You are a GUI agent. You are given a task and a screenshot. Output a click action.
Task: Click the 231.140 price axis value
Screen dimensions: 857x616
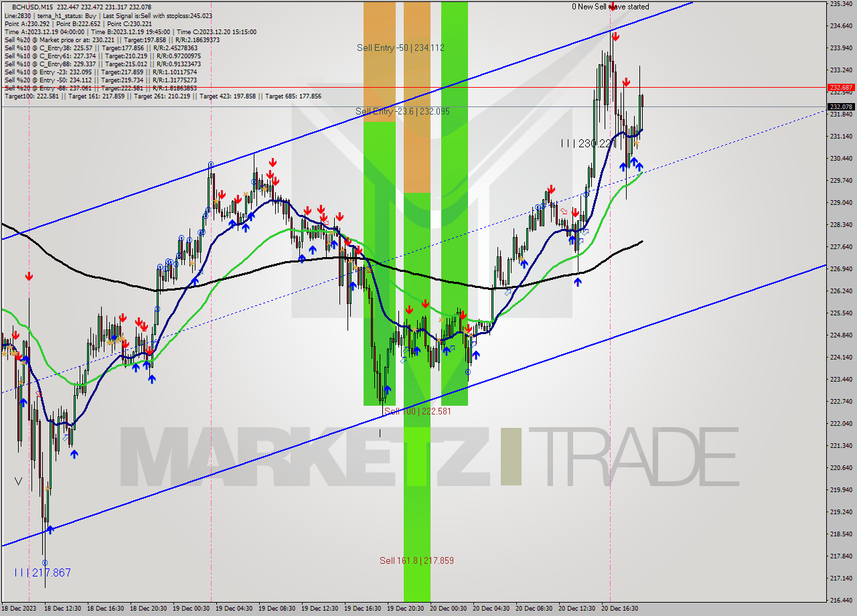pos(841,136)
